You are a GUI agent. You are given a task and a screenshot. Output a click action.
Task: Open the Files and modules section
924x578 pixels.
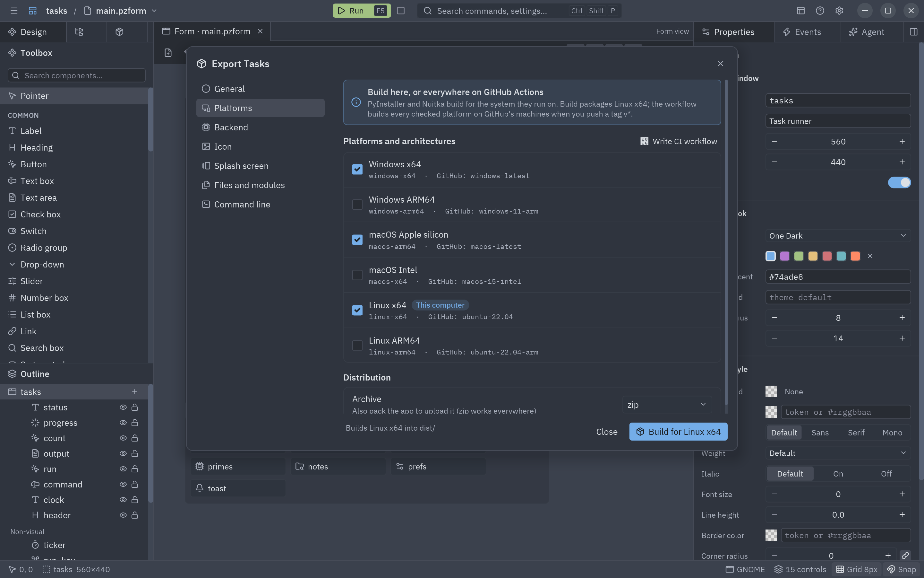(x=261, y=185)
